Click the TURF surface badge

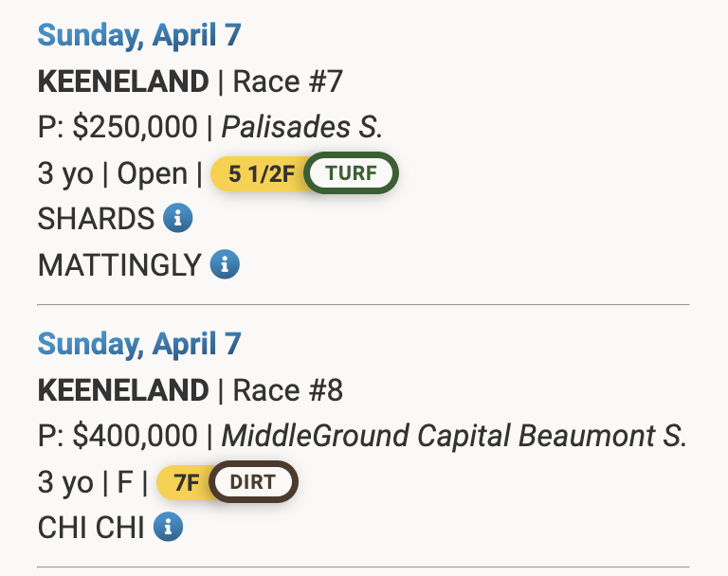click(x=351, y=173)
